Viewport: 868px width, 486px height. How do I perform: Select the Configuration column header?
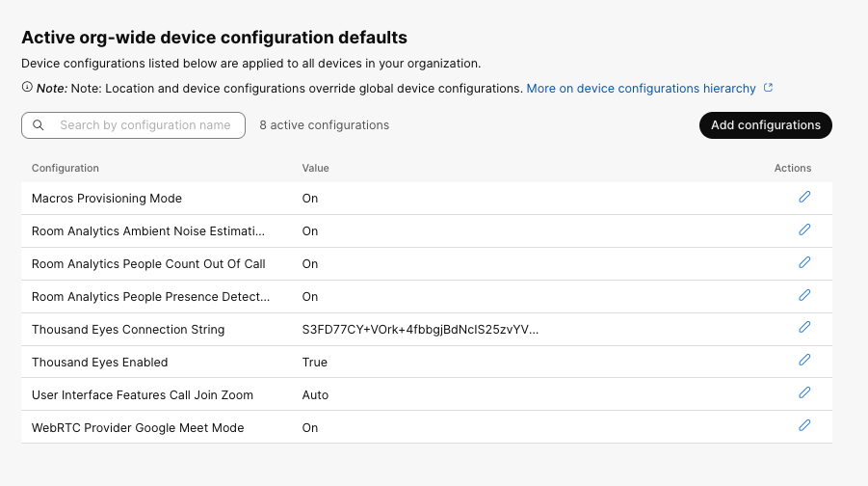click(x=66, y=168)
